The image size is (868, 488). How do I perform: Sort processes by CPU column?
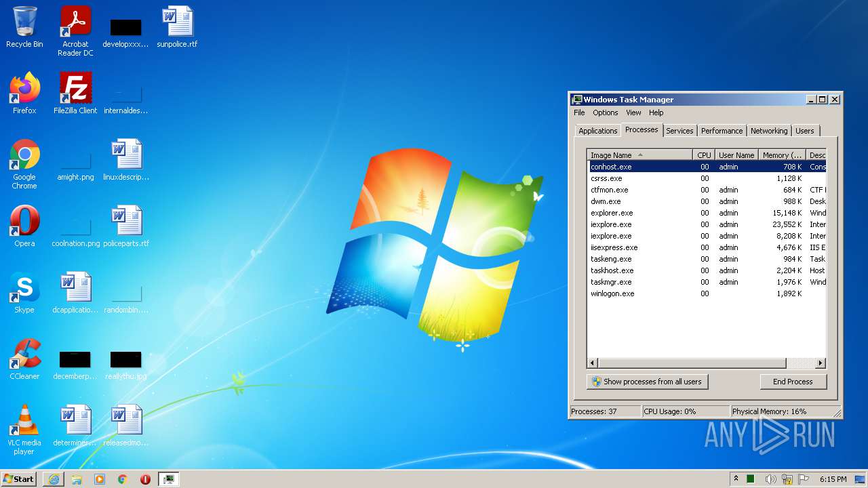coord(704,155)
